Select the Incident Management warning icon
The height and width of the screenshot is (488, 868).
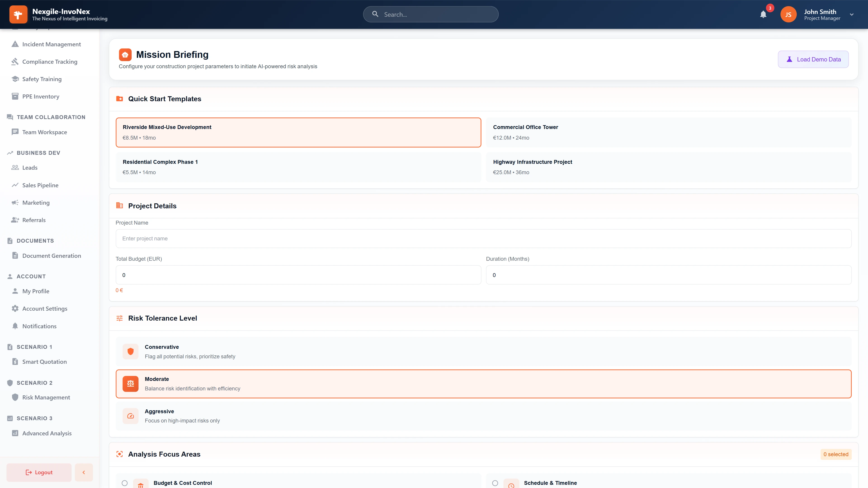tap(15, 44)
